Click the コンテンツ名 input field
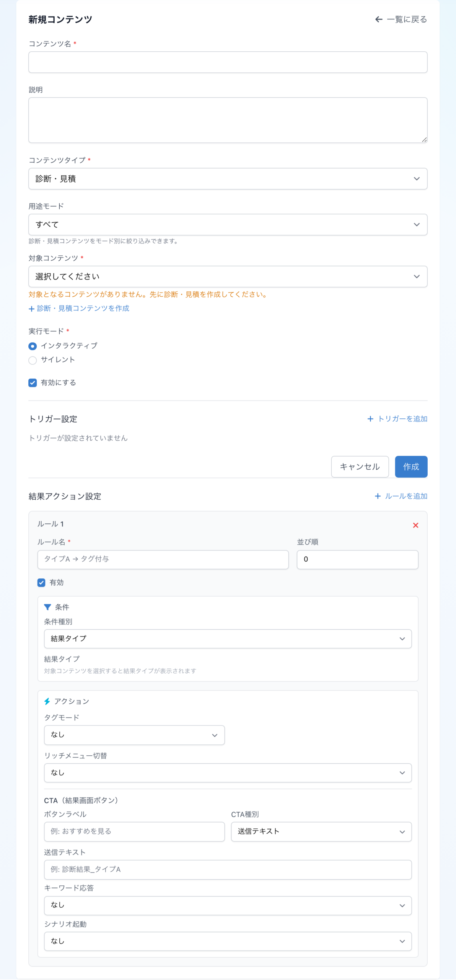Image resolution: width=456 pixels, height=980 pixels. click(x=228, y=62)
